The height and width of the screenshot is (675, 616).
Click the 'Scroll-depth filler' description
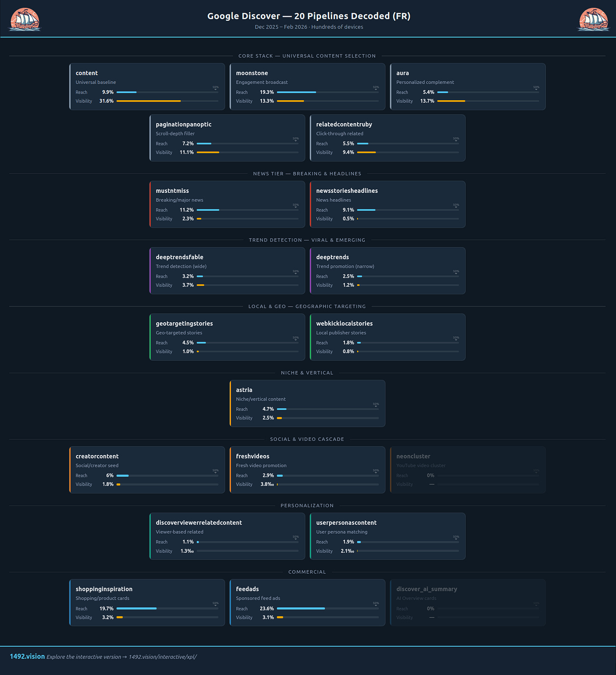click(x=175, y=134)
